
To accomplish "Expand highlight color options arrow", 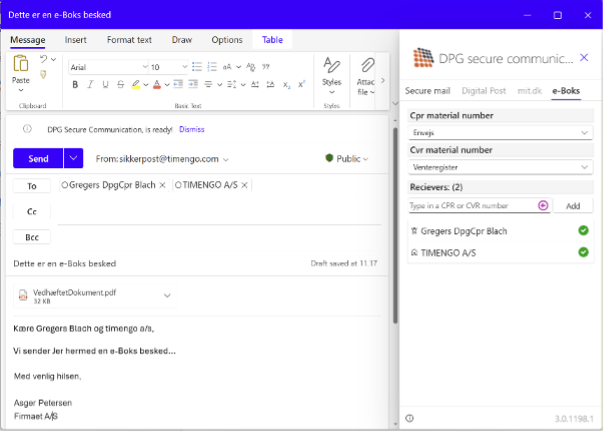I will point(146,84).
